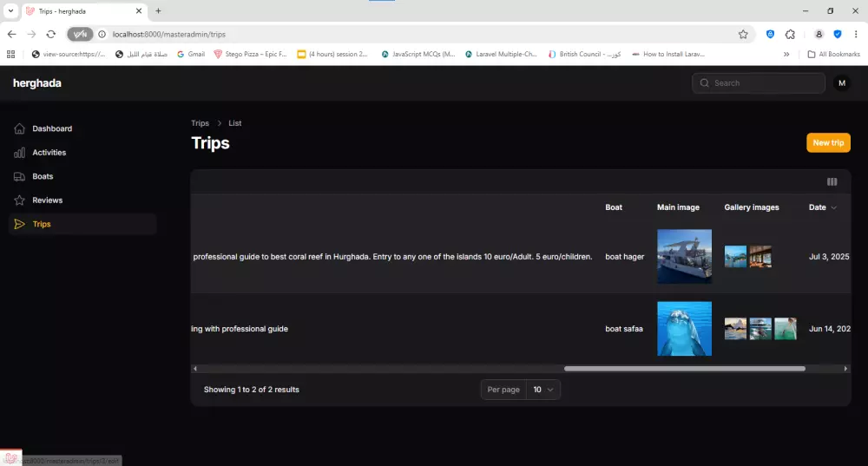The image size is (868, 466).
Task: Click the Boats truck icon
Action: tap(19, 176)
